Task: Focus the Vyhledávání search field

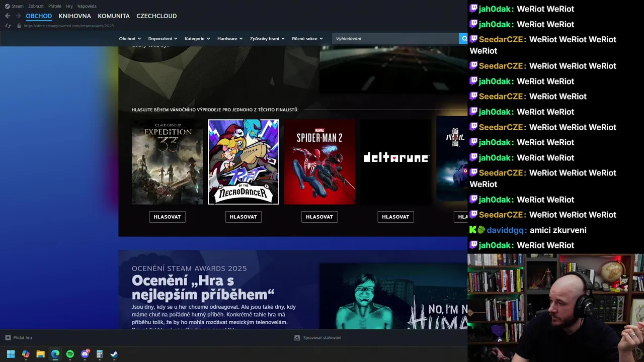Action: pyautogui.click(x=395, y=39)
